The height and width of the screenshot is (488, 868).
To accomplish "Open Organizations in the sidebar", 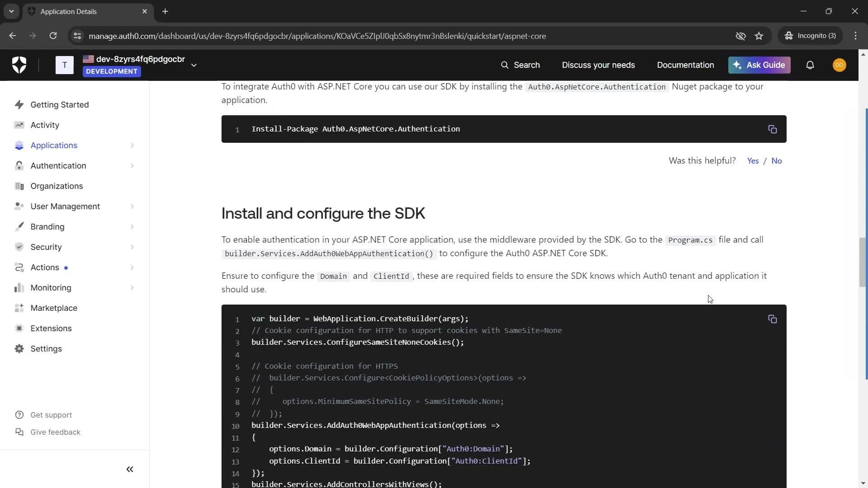I will click(x=57, y=186).
